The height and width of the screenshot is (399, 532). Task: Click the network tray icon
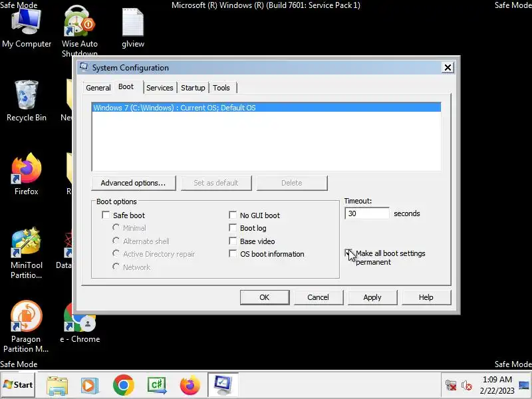[x=451, y=386]
